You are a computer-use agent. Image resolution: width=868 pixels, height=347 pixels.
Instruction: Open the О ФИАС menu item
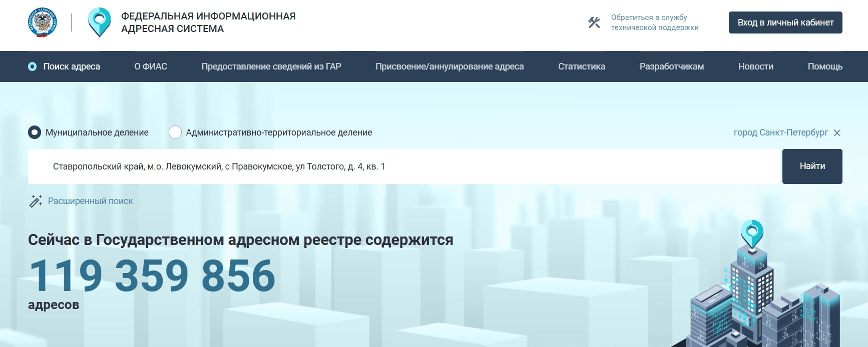tap(151, 66)
